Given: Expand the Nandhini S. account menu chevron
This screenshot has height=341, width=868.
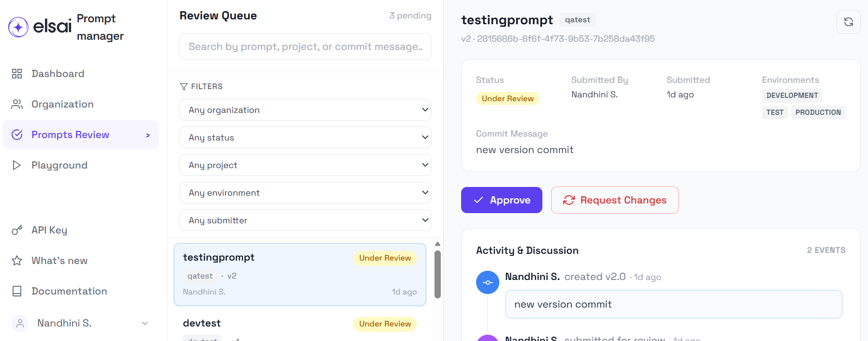Looking at the screenshot, I should (x=145, y=323).
